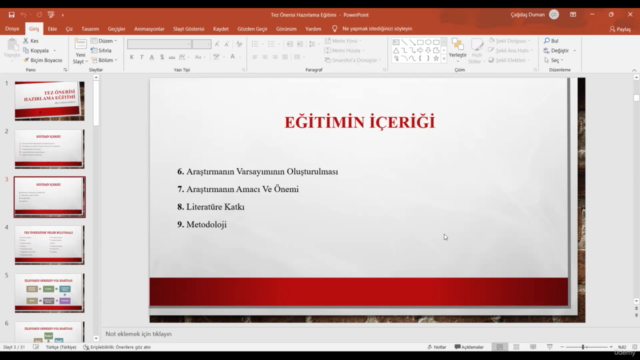
Task: Click the Undo arrow in title bar
Action: tap(23, 15)
